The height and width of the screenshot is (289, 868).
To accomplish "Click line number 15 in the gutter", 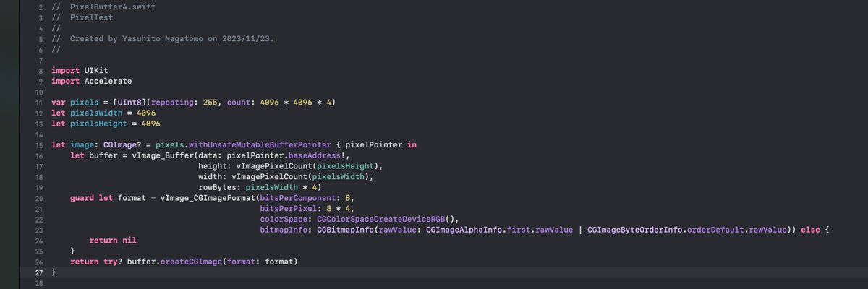I will click(39, 144).
